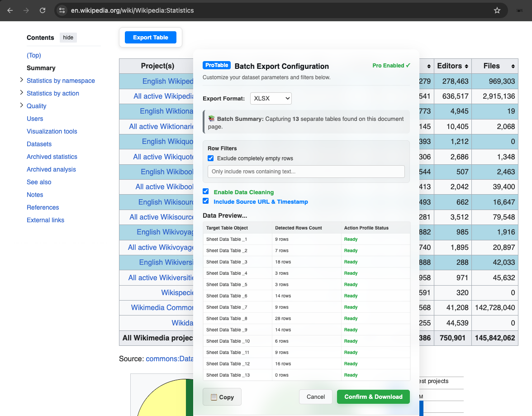Toggle Include Source URL & Timestamp checkbox

pyautogui.click(x=205, y=201)
